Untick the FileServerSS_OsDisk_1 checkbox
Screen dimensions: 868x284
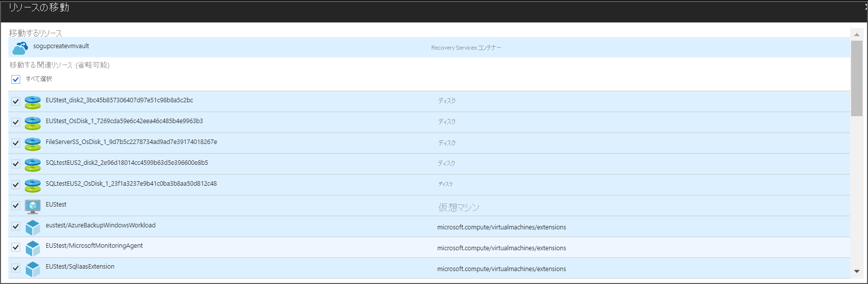(16, 143)
